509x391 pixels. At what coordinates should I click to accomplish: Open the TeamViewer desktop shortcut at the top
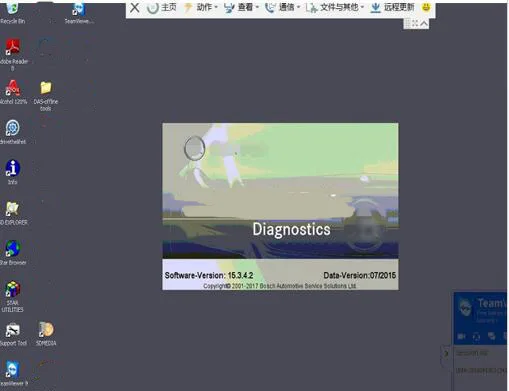79,13
